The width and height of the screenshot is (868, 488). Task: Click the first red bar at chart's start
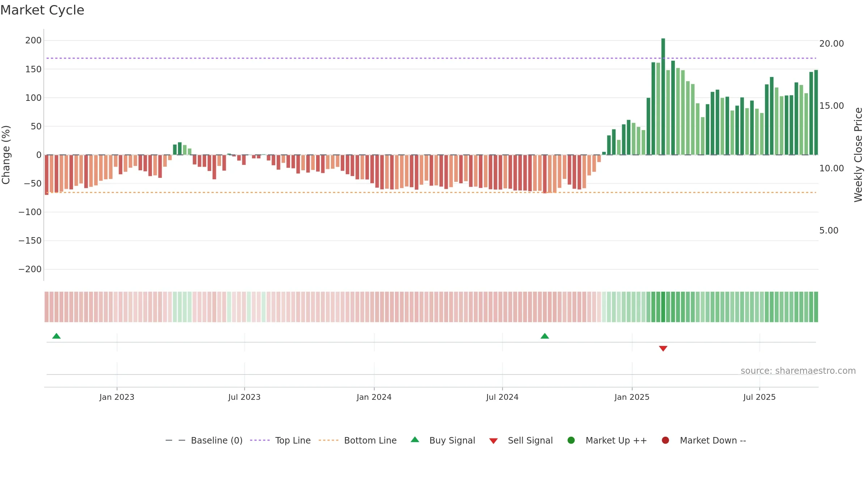[x=47, y=175]
